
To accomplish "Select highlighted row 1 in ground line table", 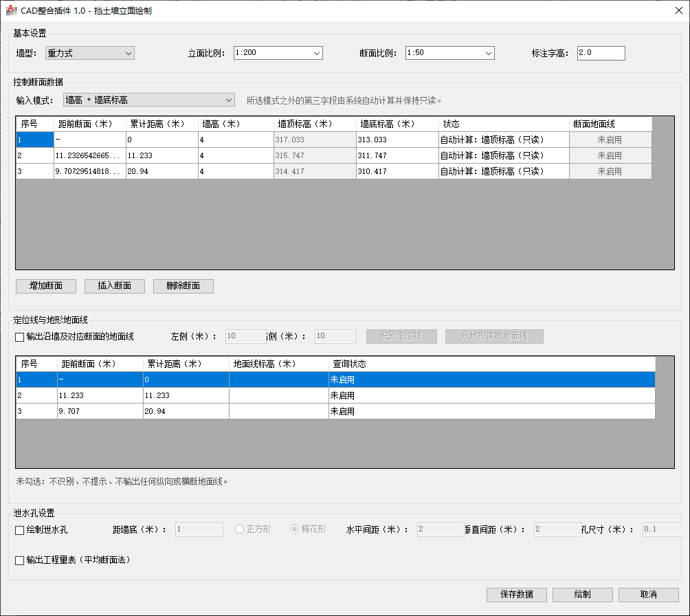I will 336,379.
